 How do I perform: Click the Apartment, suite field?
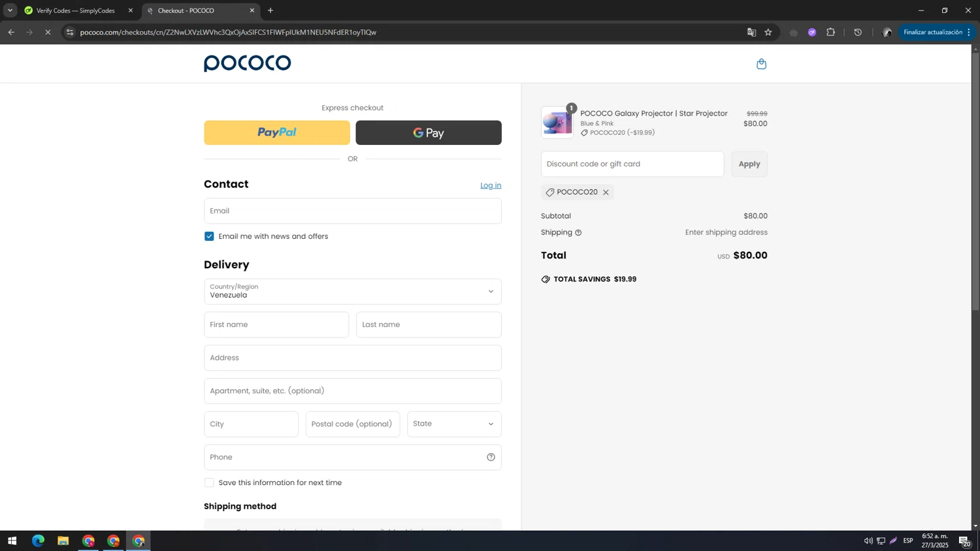pos(352,391)
